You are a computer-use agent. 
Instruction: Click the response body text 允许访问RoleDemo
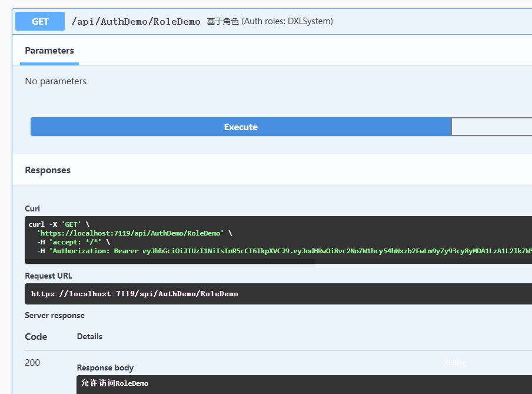[115, 383]
